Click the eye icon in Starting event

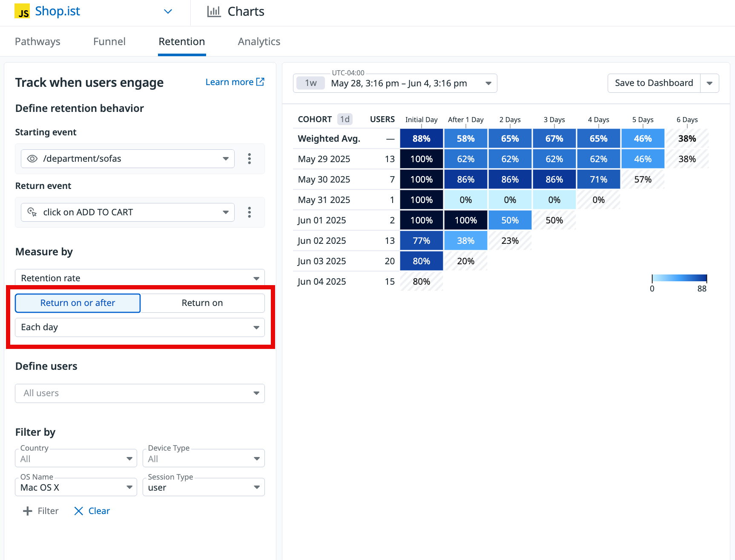pos(32,159)
